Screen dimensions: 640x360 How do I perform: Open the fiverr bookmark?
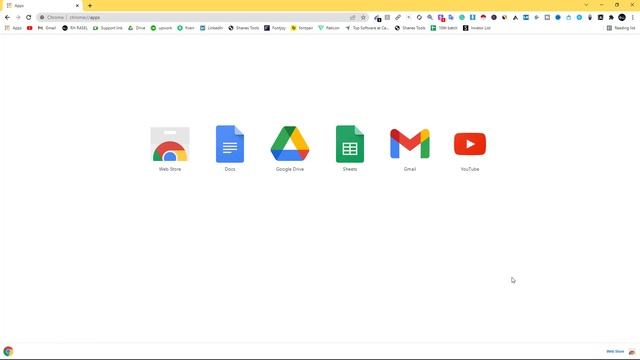pyautogui.click(x=186, y=28)
